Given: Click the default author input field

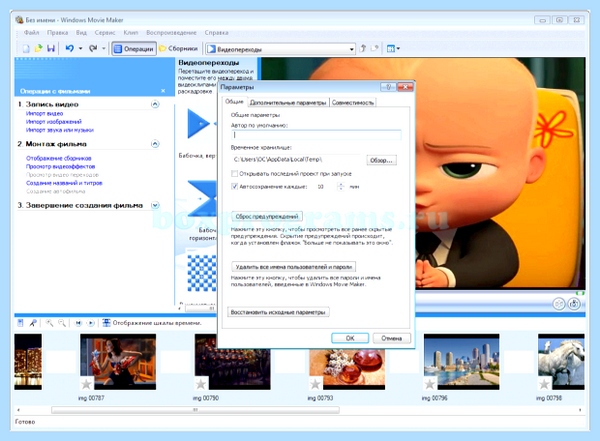Looking at the screenshot, I should [x=316, y=135].
